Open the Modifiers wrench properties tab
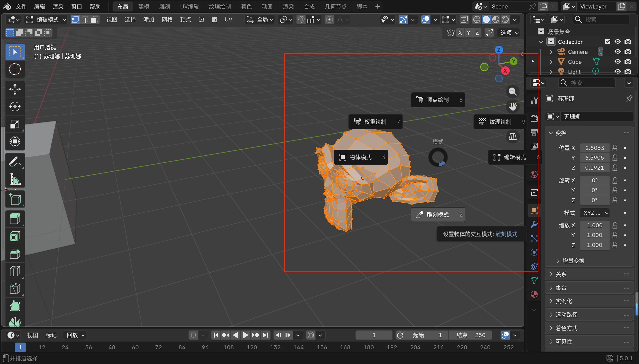The width and height of the screenshot is (639, 364). click(534, 224)
